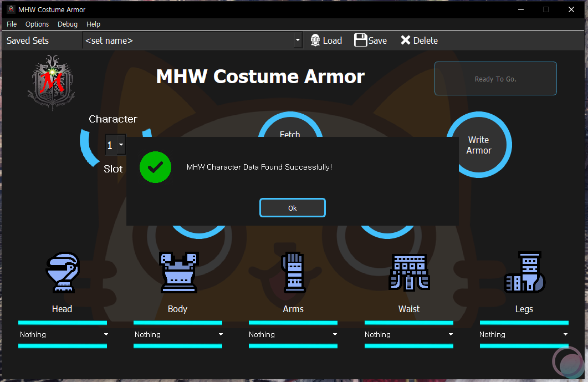Viewport: 588px width, 382px height.
Task: Click the Save floppy disk icon
Action: [360, 40]
